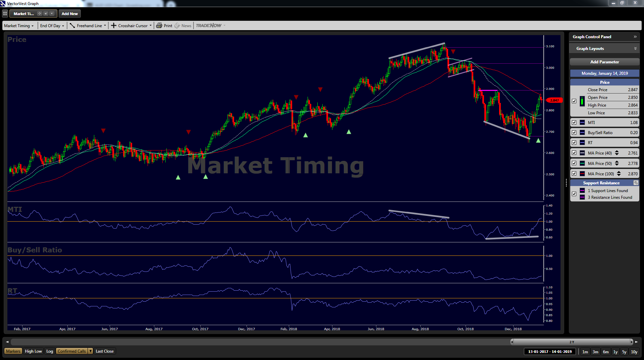
Task: Open the End Of Day dropdown
Action: (52, 26)
